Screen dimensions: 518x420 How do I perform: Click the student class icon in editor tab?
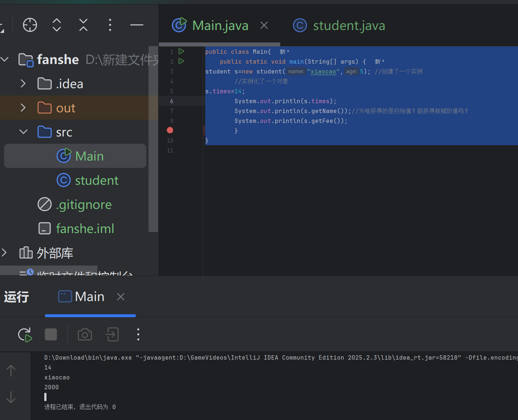point(300,25)
